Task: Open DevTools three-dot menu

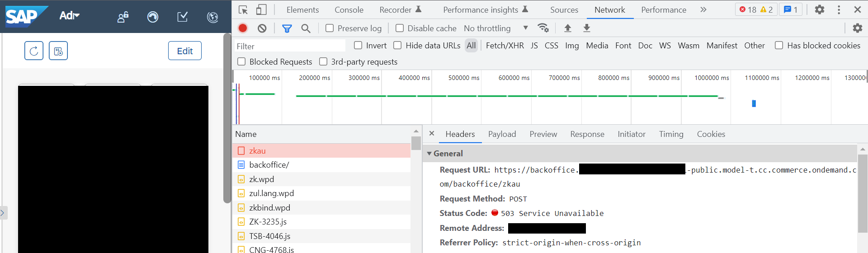Action: pyautogui.click(x=839, y=9)
